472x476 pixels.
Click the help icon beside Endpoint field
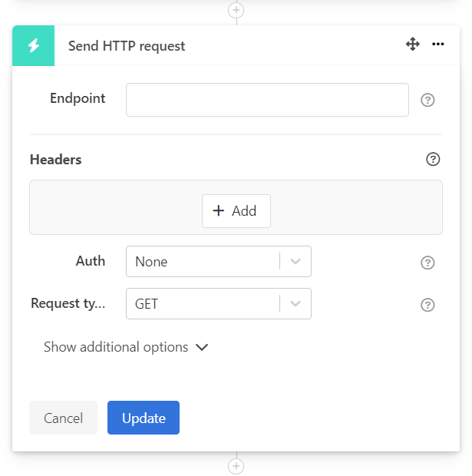click(x=428, y=100)
